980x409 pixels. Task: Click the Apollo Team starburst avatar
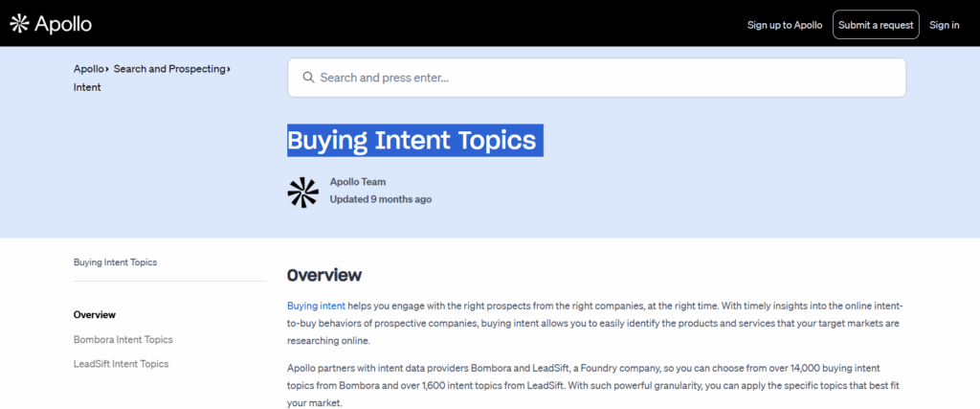302,192
